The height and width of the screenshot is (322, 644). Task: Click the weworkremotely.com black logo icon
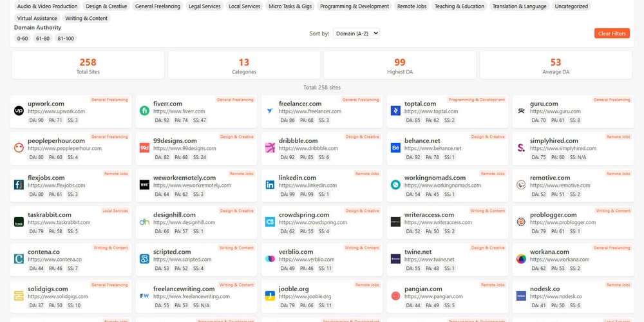point(144,185)
